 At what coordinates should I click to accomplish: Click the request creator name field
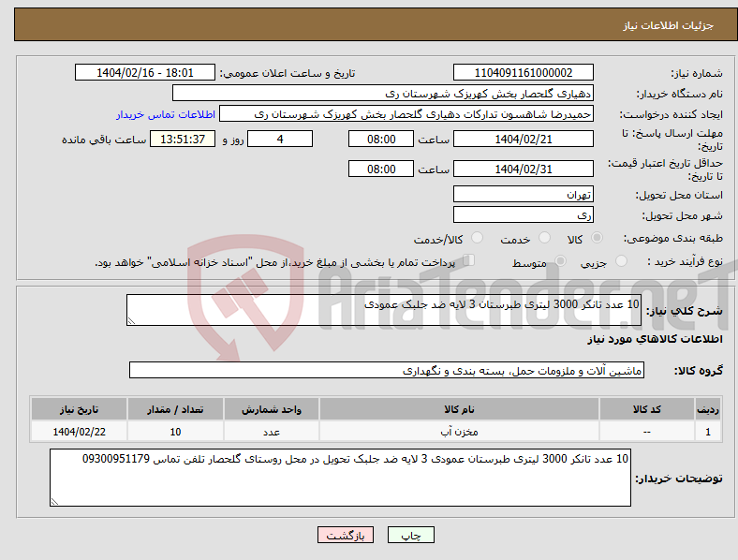coord(406,114)
